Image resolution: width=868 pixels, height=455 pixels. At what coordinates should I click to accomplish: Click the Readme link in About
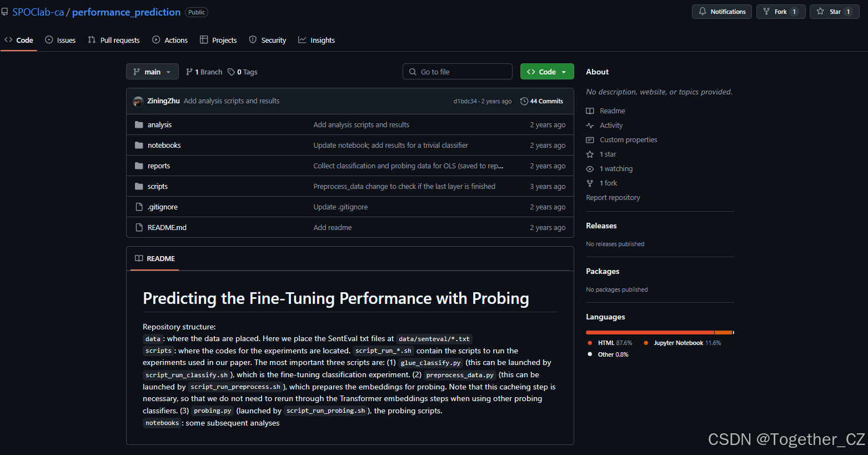point(612,111)
